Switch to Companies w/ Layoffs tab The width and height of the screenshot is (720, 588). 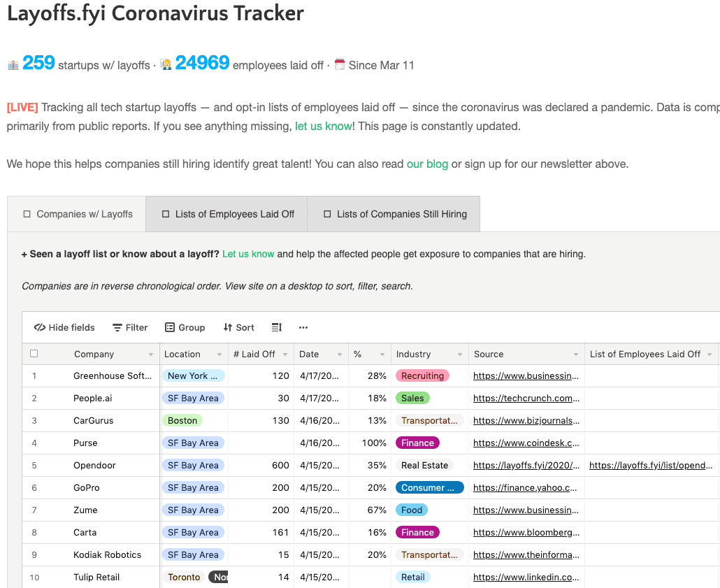click(x=77, y=214)
